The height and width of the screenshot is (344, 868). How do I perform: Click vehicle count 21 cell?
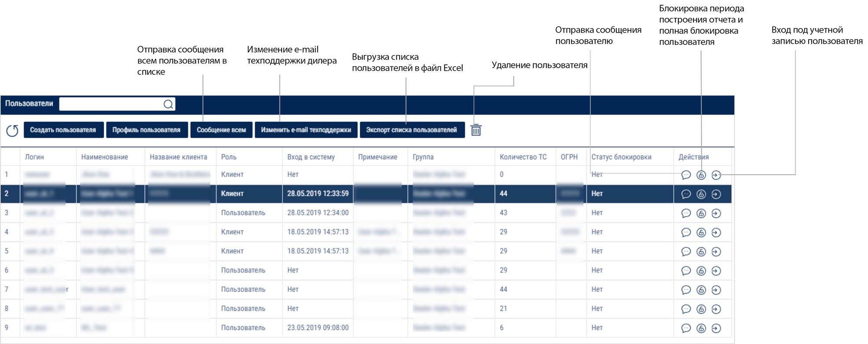click(503, 308)
